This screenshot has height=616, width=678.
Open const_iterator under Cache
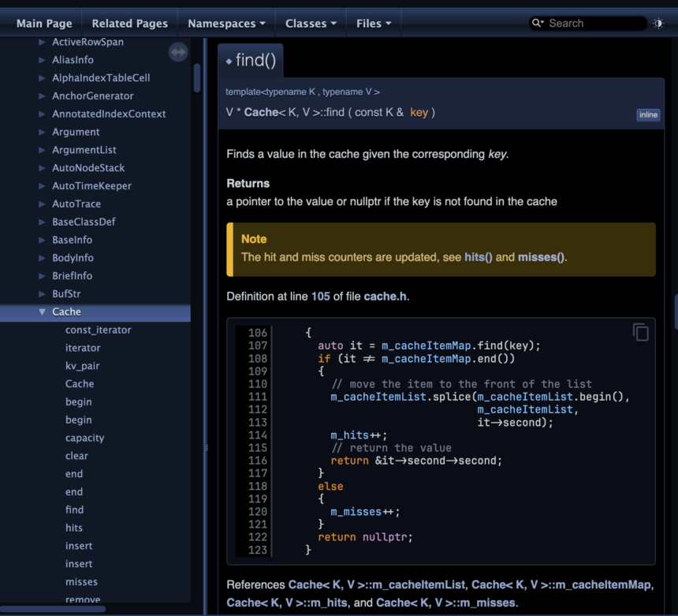[99, 330]
